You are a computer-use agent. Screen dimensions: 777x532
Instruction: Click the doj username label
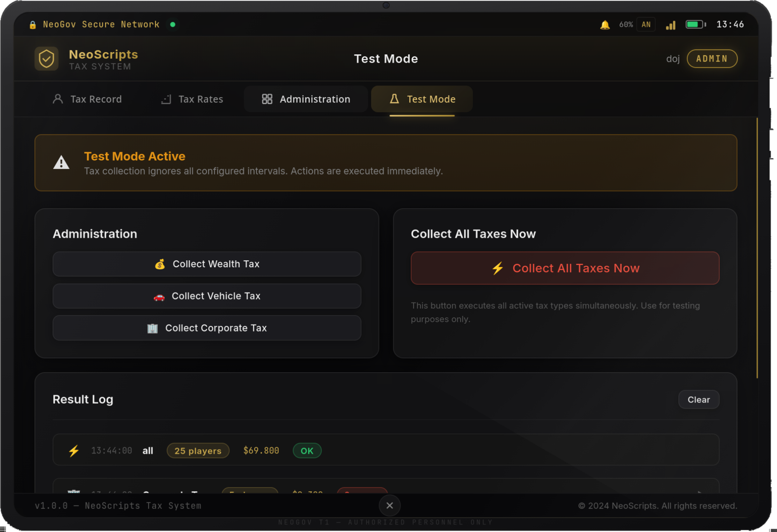tap(673, 59)
